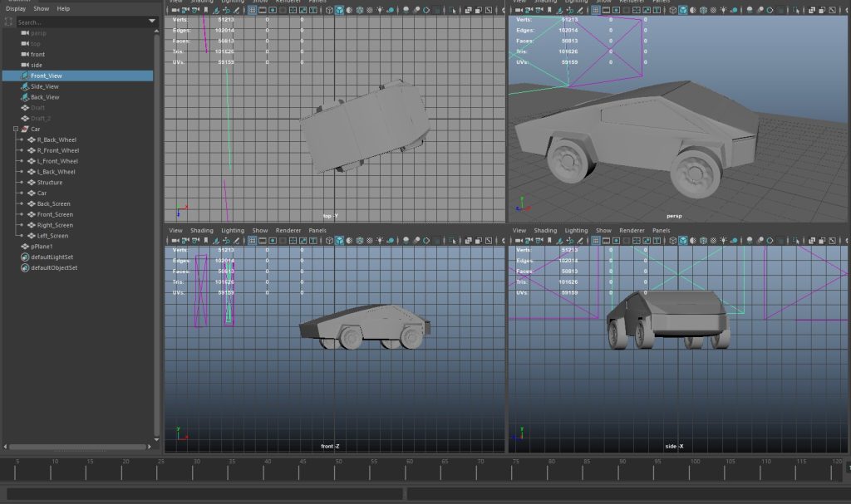Click Bookmarks icon in front panel toolbar
851x504 pixels.
[x=206, y=240]
